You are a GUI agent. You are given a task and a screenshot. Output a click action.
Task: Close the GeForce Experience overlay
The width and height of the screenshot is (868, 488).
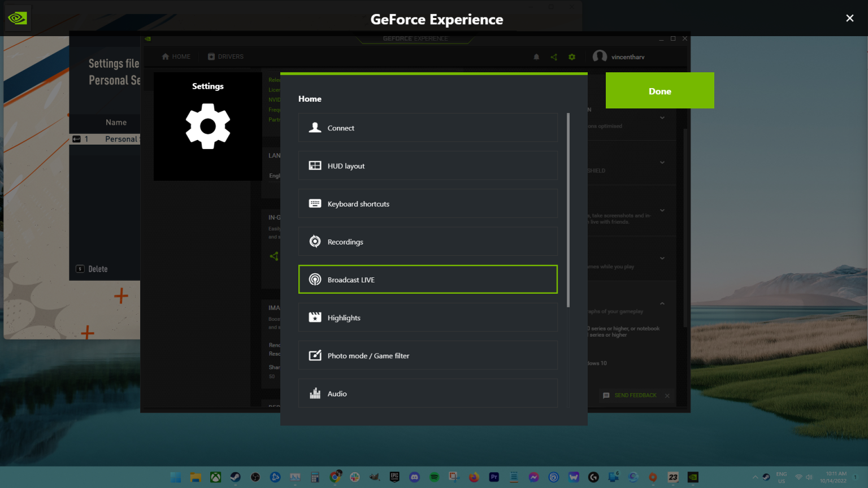(x=849, y=18)
